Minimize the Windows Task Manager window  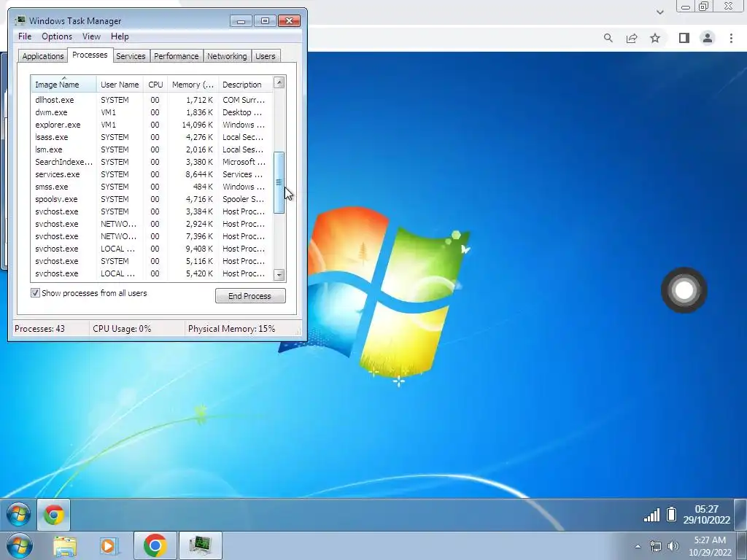click(x=241, y=21)
